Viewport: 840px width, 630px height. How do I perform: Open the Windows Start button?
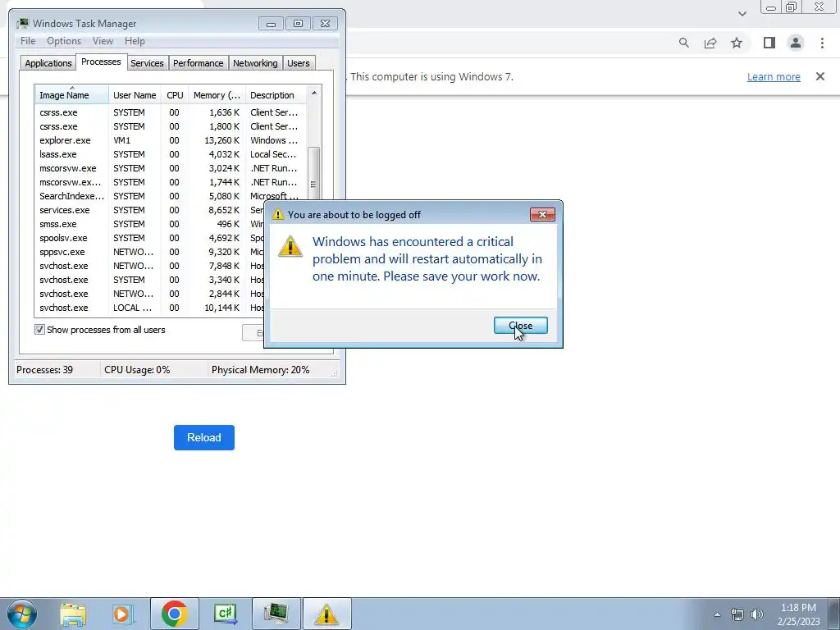click(21, 614)
